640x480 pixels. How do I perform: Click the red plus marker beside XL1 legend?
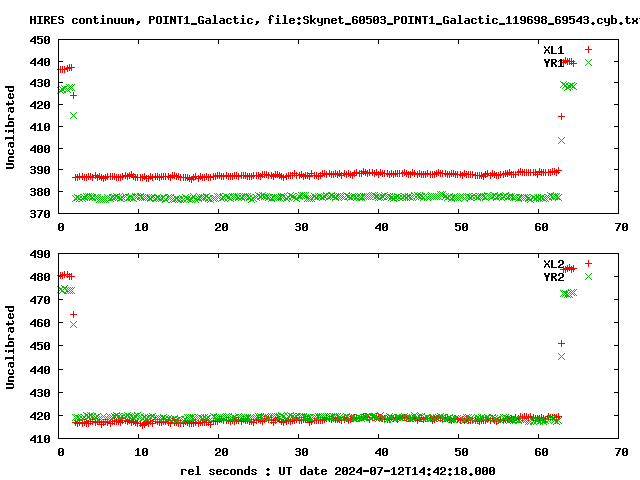(588, 50)
